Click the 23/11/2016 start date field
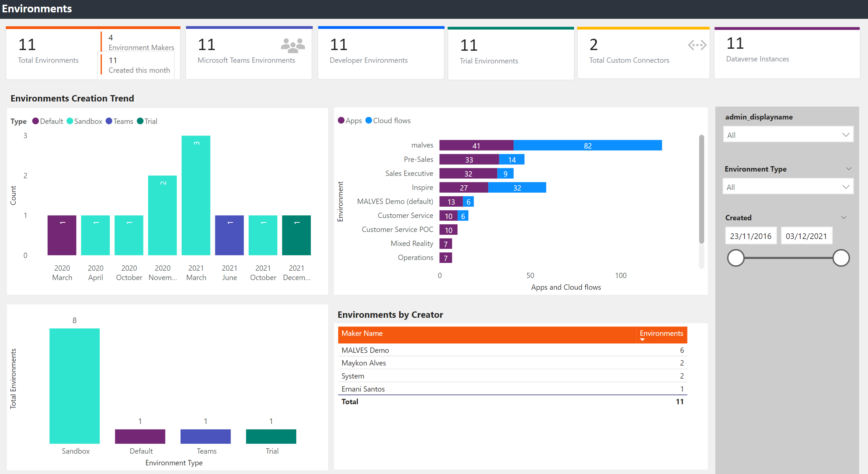Viewport: 868px width, 474px height. click(751, 236)
